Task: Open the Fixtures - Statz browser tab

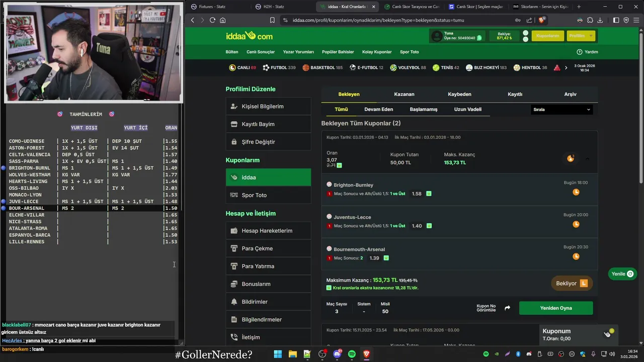Action: pos(218,7)
